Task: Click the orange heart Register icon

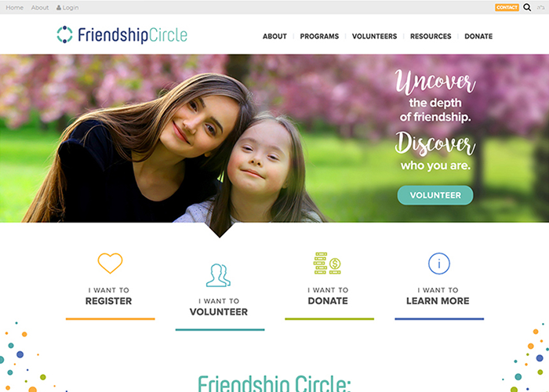Action: tap(110, 263)
